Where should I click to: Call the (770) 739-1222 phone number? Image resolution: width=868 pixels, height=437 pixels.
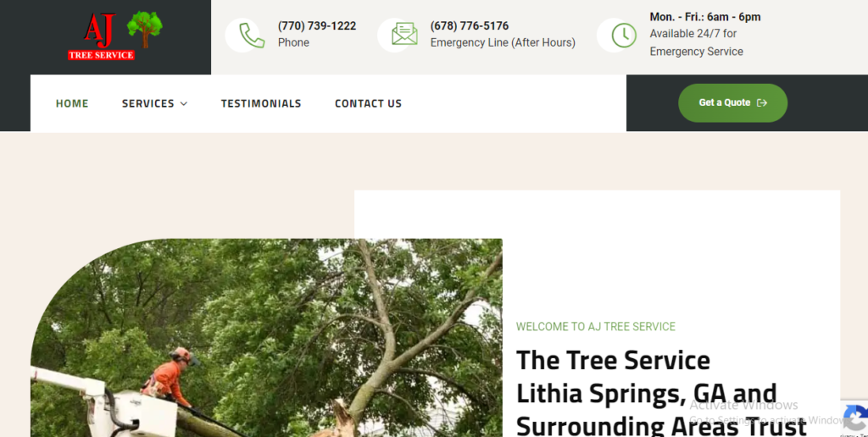point(317,26)
